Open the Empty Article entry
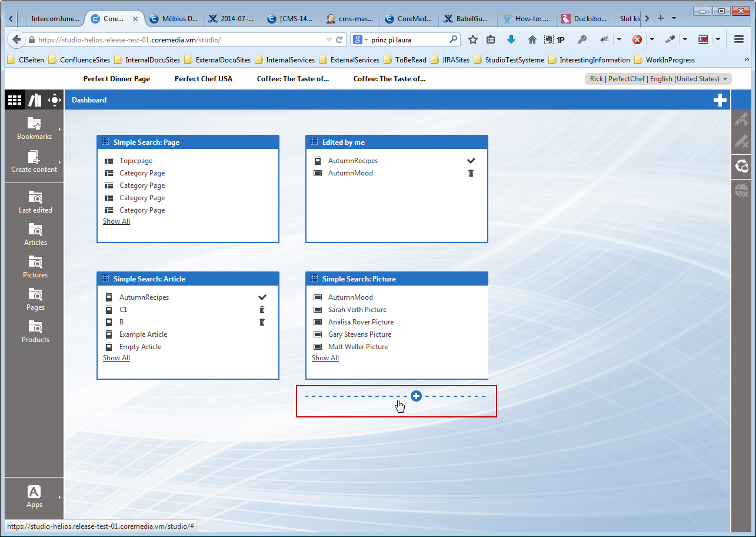 click(x=140, y=347)
